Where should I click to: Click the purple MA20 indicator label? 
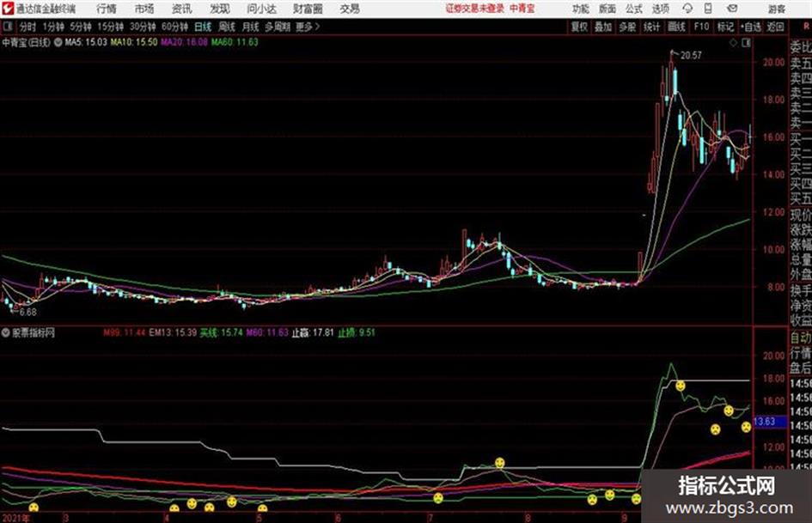[x=184, y=42]
